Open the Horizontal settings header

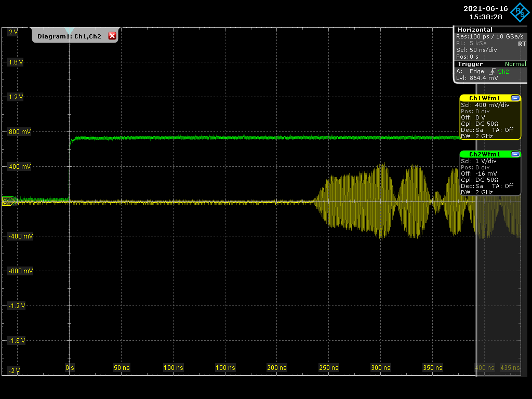click(475, 30)
